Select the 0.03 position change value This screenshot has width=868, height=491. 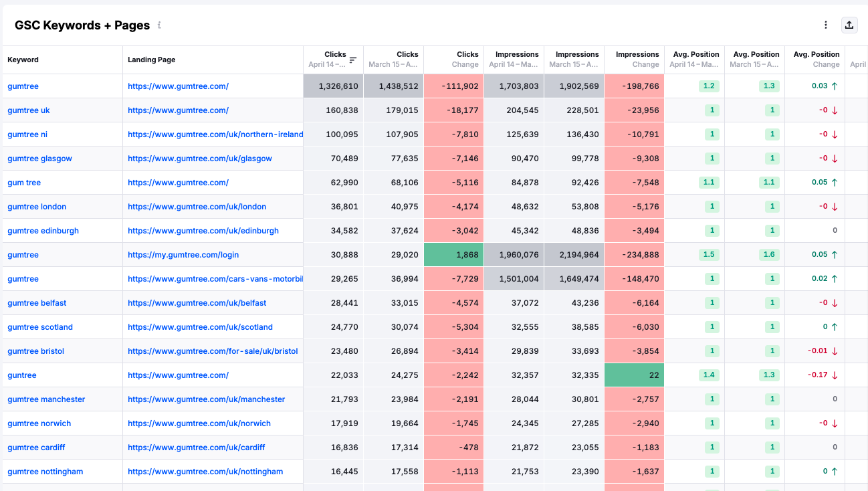819,86
